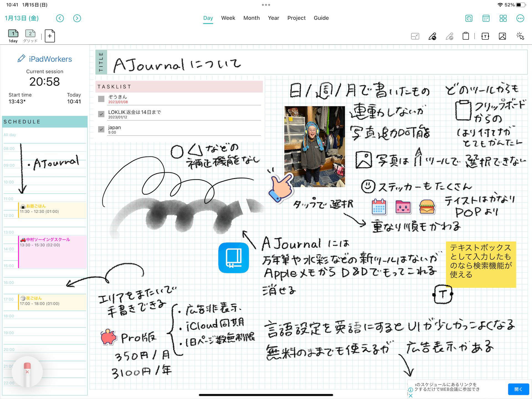Screen dimensions: 532x399
Task: Click the Undo pen icon
Action: (x=432, y=36)
